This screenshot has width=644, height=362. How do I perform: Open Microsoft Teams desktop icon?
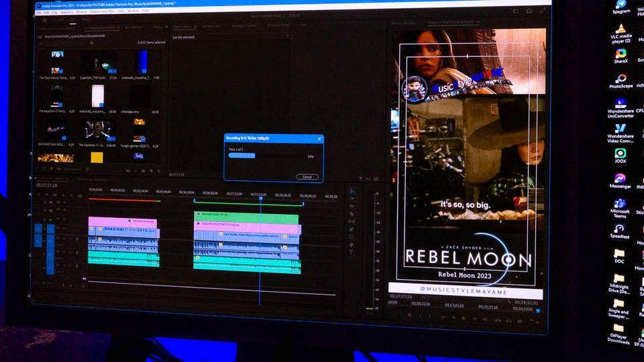tap(620, 208)
